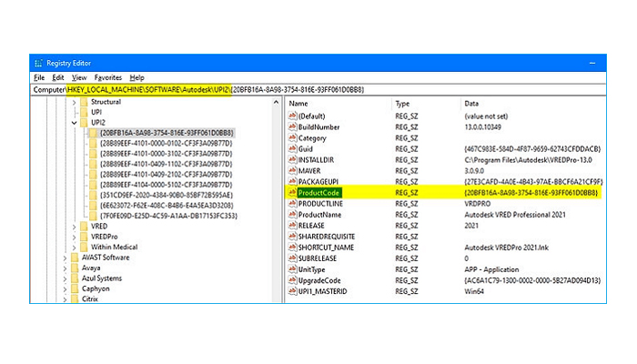Click the MAVER value string icon

tap(292, 171)
